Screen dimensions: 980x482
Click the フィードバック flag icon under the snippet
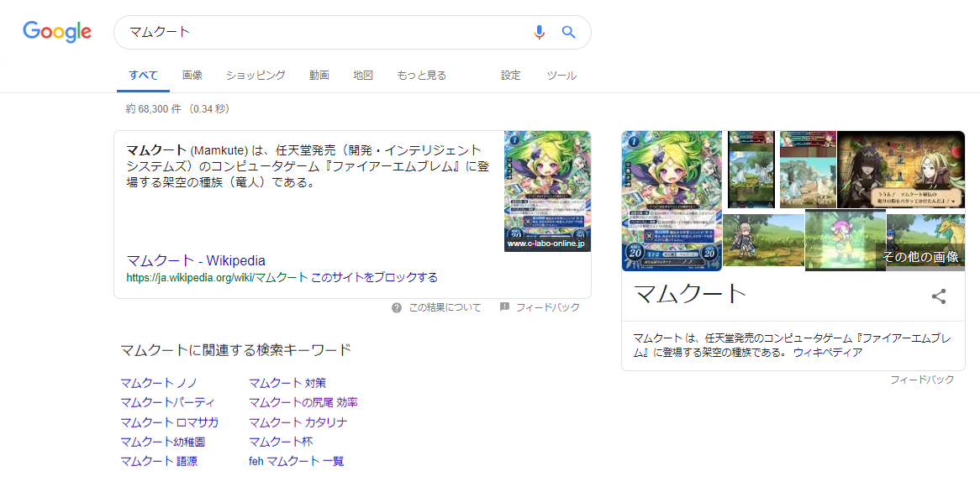[505, 307]
